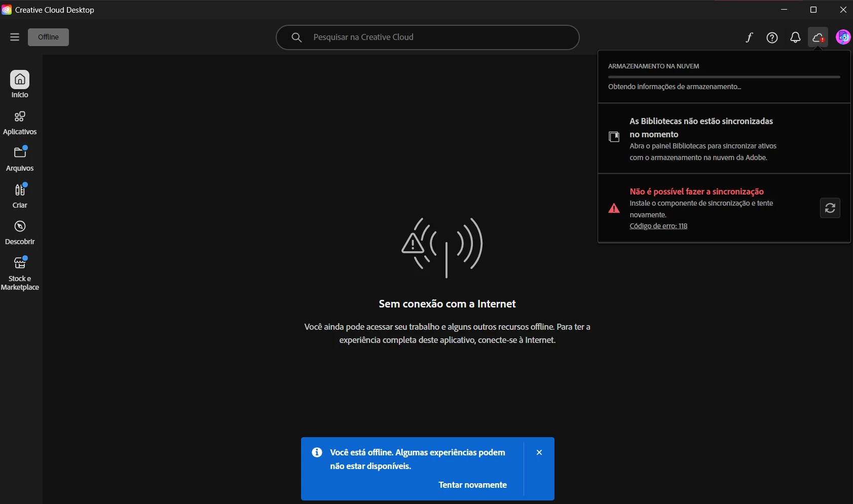Dismiss the offline notification banner
853x504 pixels.
tap(539, 452)
